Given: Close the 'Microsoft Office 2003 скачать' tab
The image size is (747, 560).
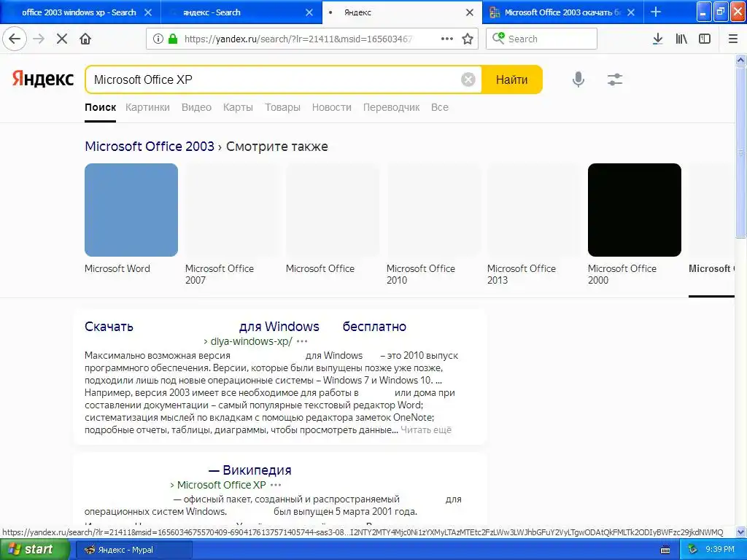Looking at the screenshot, I should coord(631,12).
